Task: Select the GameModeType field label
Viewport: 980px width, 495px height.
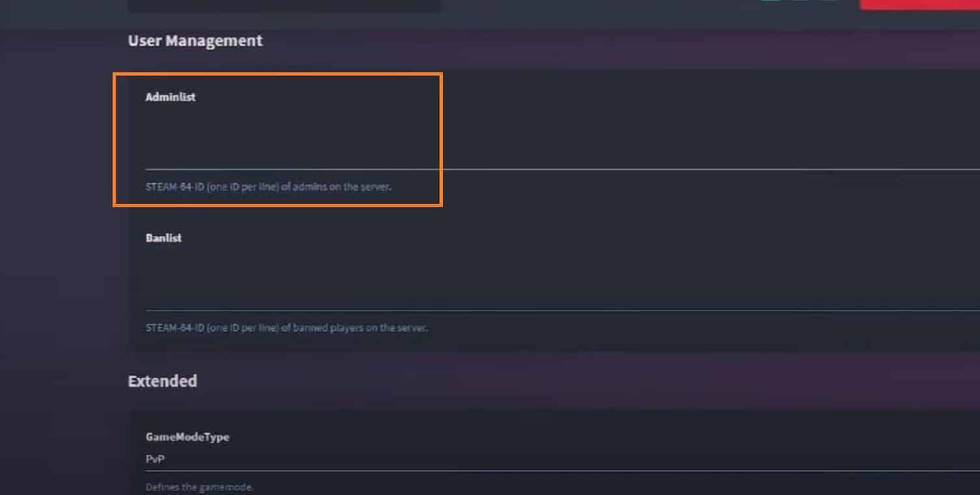Action: pos(188,437)
